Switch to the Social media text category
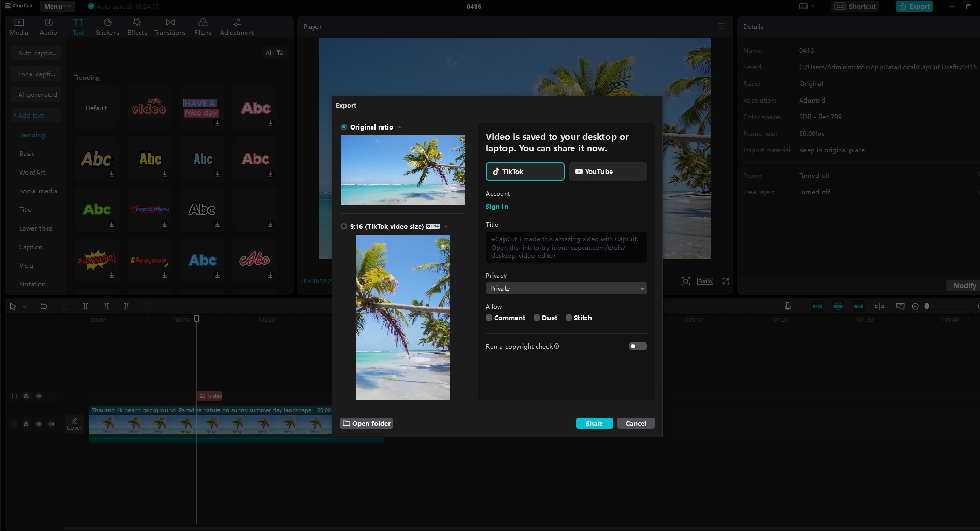This screenshot has height=531, width=980. 38,191
